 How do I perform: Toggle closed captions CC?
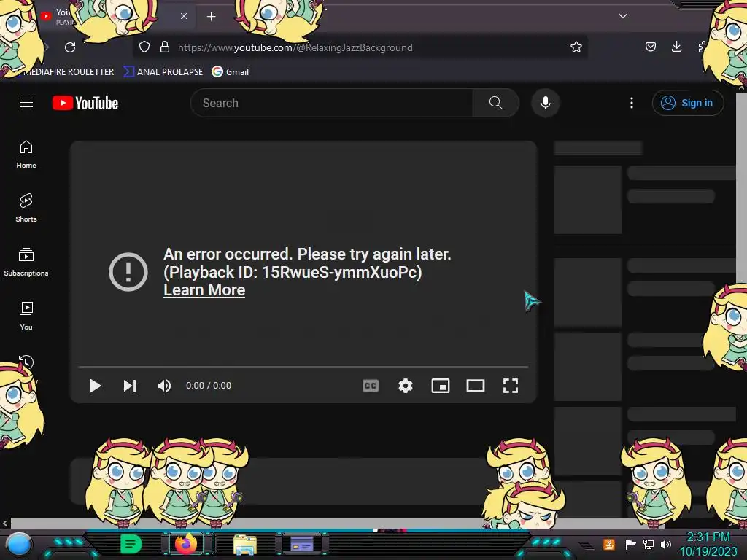(371, 386)
